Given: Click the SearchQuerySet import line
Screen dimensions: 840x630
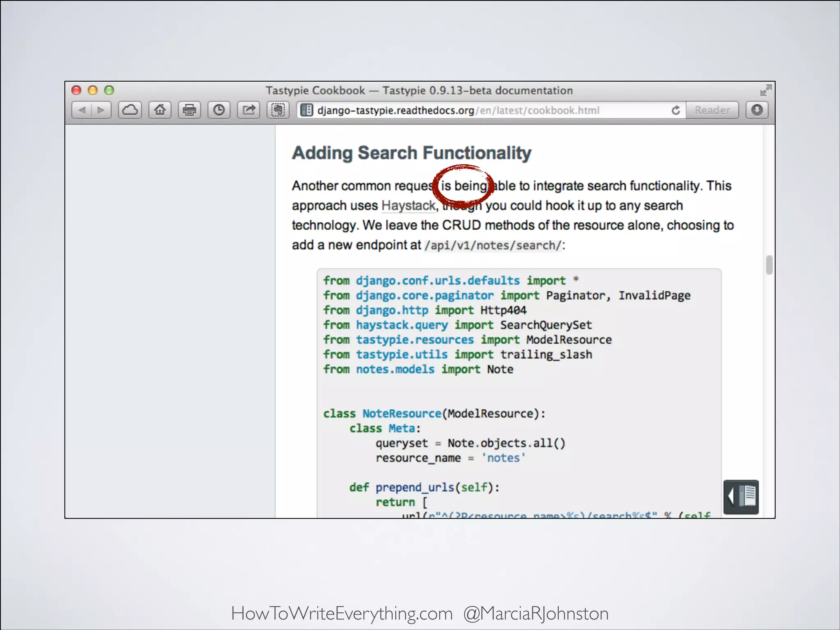Looking at the screenshot, I should 458,325.
